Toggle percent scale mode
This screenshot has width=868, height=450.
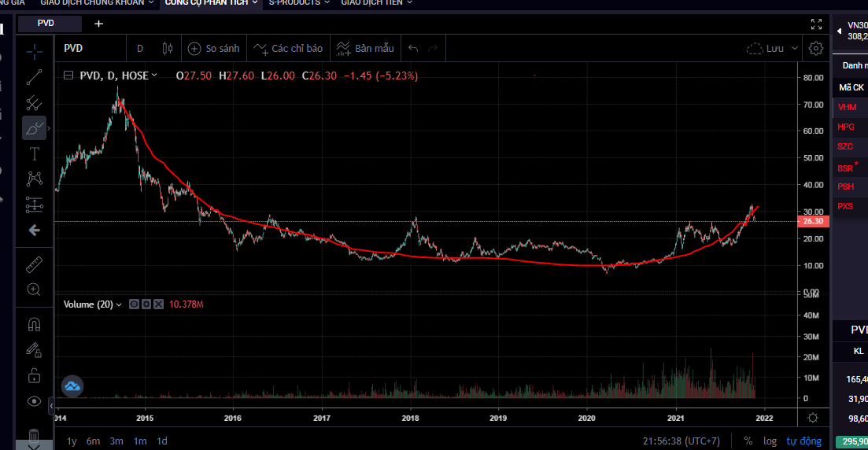(748, 441)
